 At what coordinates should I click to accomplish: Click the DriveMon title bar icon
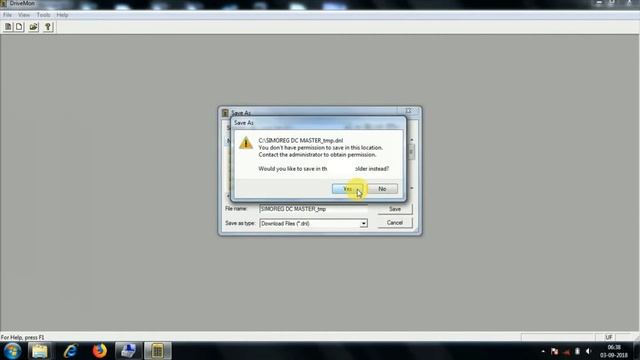[4, 3]
